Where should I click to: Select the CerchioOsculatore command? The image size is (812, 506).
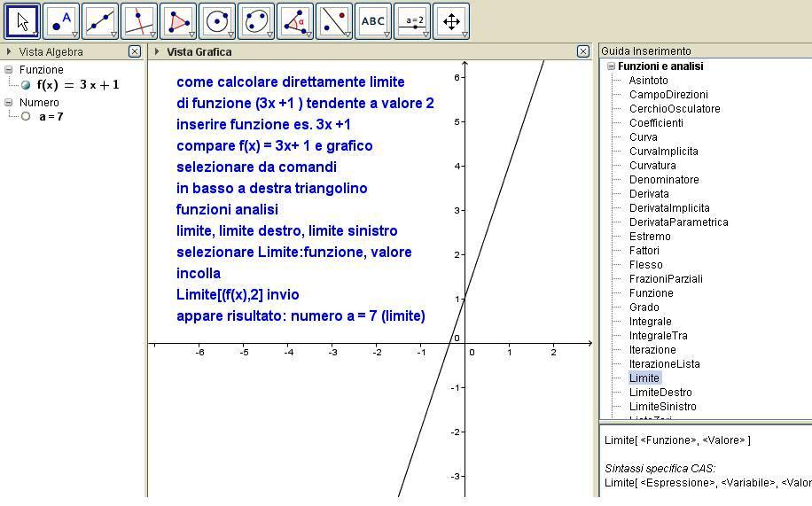[675, 109]
